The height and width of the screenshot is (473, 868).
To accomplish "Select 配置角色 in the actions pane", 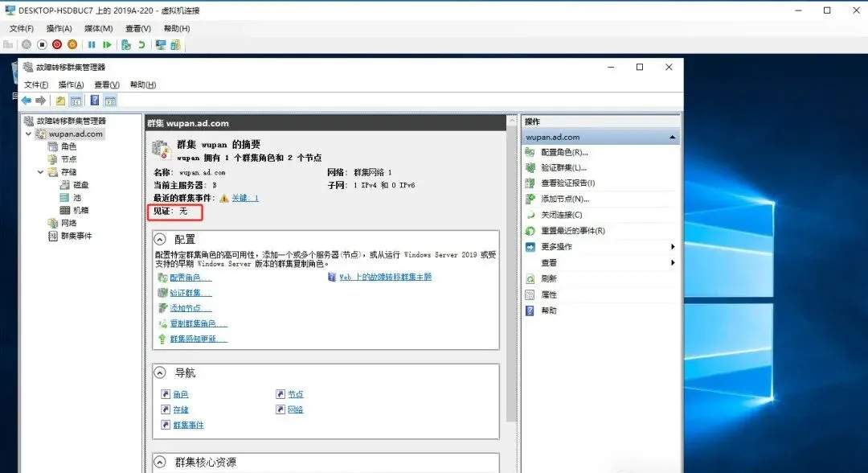I will 565,152.
